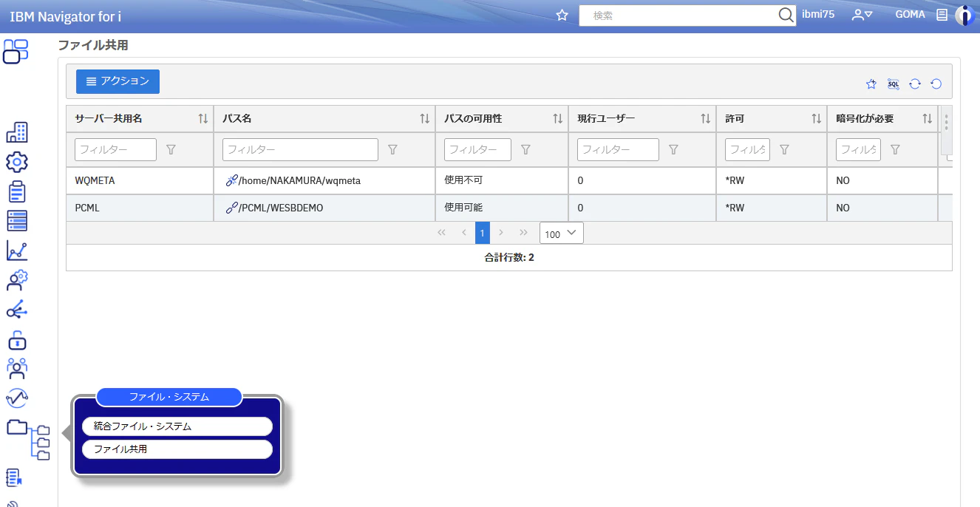Click the ファイル・システム flyout title

click(x=169, y=397)
